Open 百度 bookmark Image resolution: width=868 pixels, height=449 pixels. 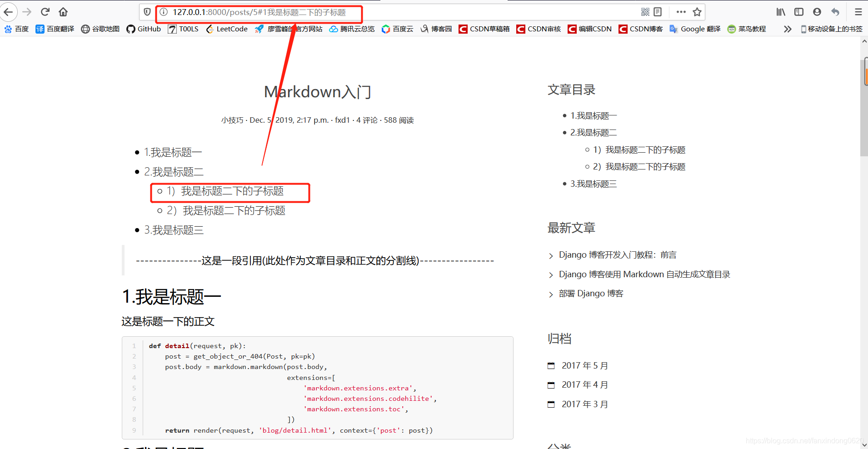click(x=16, y=29)
